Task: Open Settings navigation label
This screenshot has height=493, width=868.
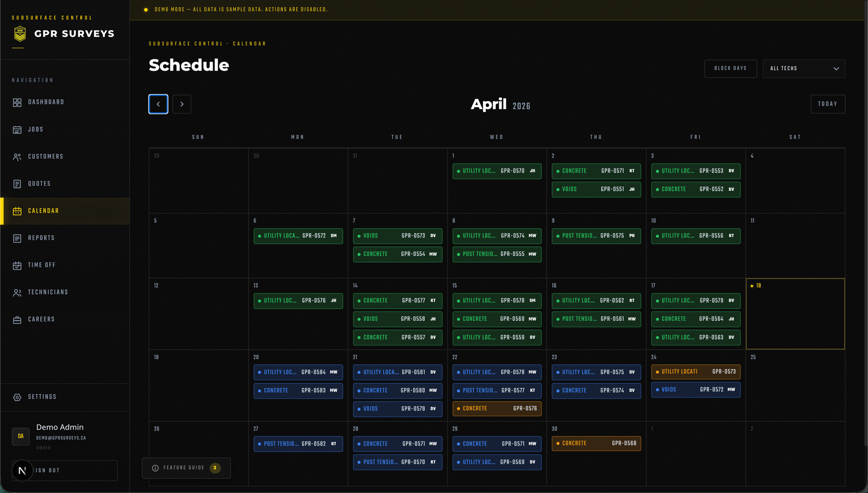Action: click(x=42, y=397)
